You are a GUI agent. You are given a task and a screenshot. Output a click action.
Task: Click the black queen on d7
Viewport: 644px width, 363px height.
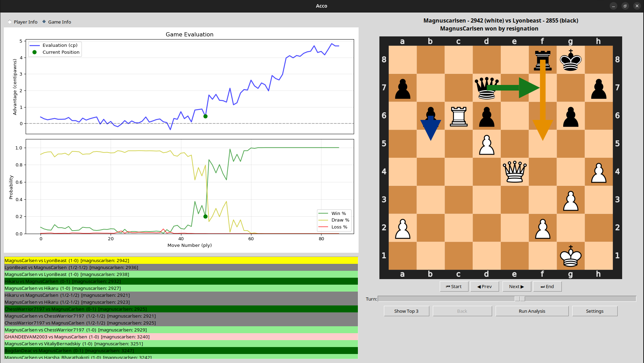486,88
